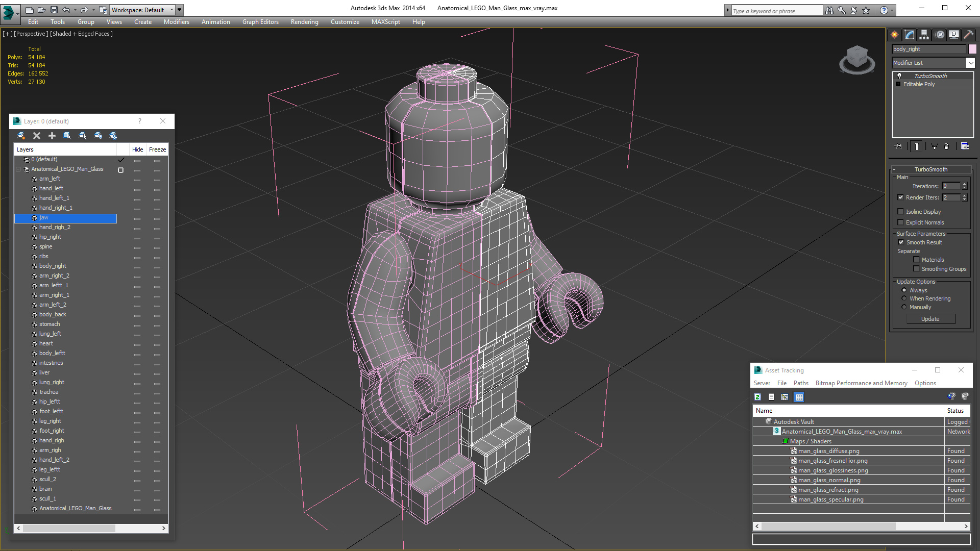Image resolution: width=980 pixels, height=551 pixels.
Task: Click the Iterations spinner arrows
Action: pos(965,186)
